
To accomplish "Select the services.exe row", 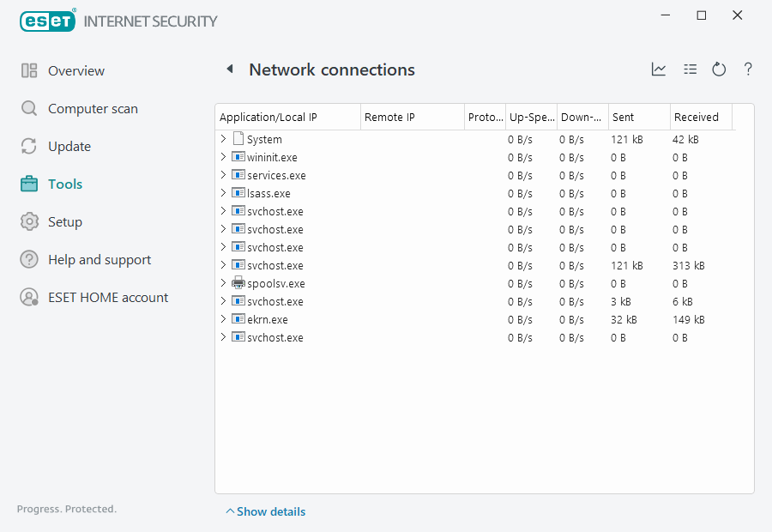I will (x=276, y=175).
